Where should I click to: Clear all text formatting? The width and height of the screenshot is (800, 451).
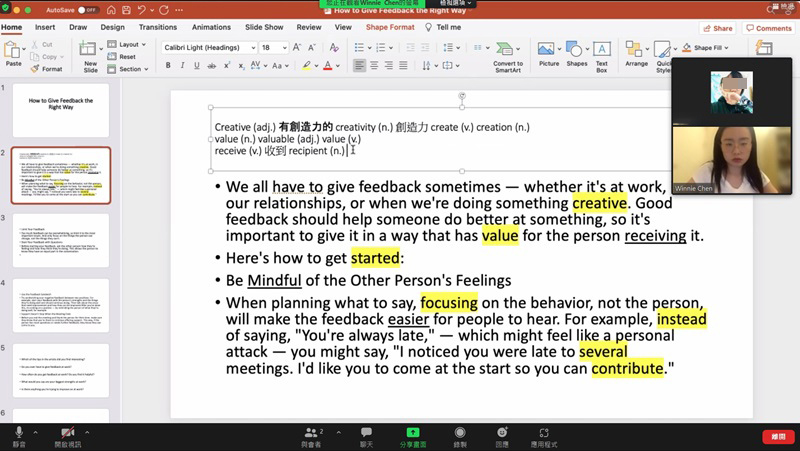pyautogui.click(x=334, y=47)
